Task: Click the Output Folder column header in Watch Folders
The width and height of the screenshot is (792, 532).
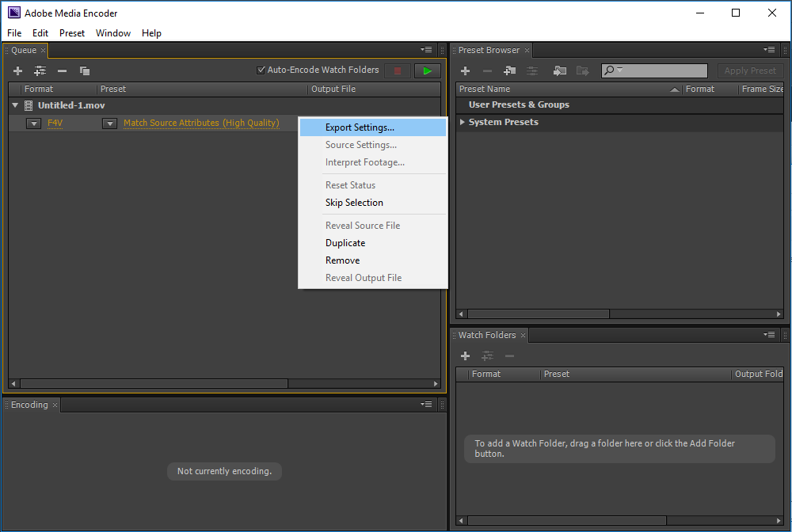Action: pos(758,374)
